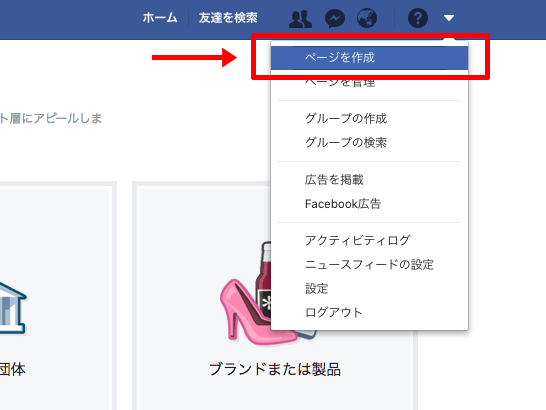Choose グループの検索 from menu
The height and width of the screenshot is (410, 546).
[x=369, y=142]
